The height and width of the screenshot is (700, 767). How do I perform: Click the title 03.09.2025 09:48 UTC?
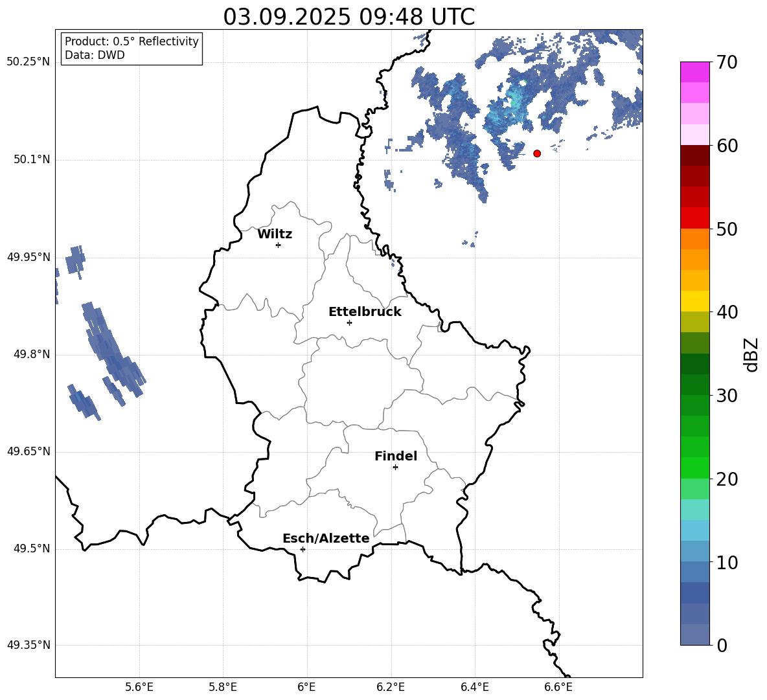pyautogui.click(x=349, y=17)
